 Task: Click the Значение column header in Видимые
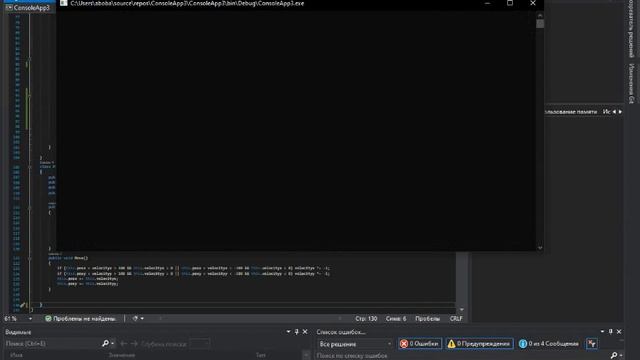click(x=122, y=356)
